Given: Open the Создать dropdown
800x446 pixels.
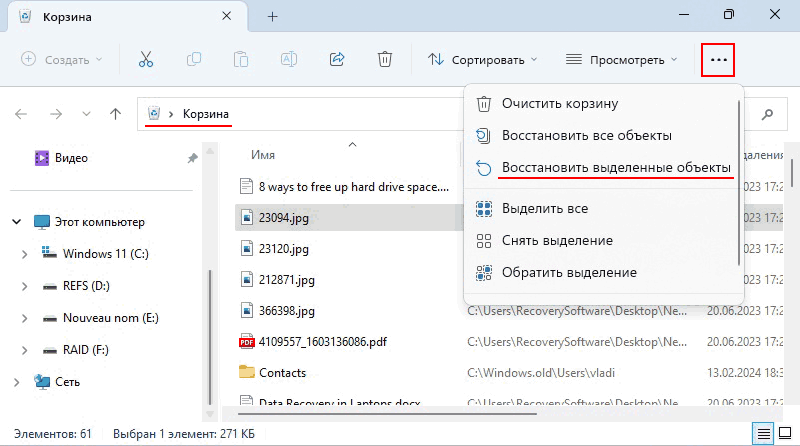Looking at the screenshot, I should (62, 60).
